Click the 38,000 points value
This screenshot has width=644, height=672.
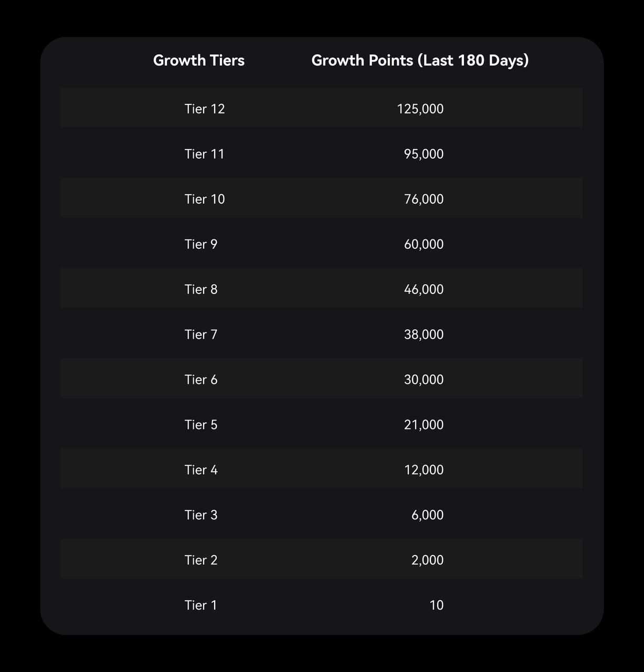424,334
